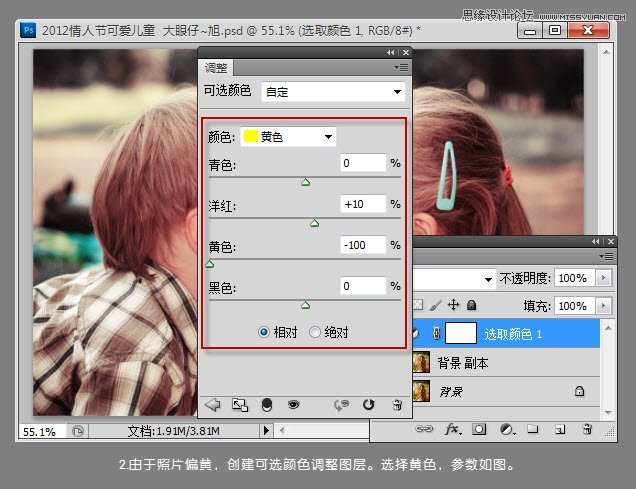The width and height of the screenshot is (636, 489).
Task: Delete the adjustment layer via trash icon
Action: 396,405
